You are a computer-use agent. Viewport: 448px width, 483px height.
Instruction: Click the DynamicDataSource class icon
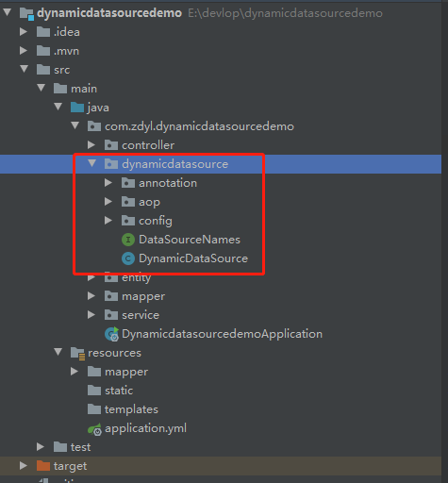tap(128, 258)
